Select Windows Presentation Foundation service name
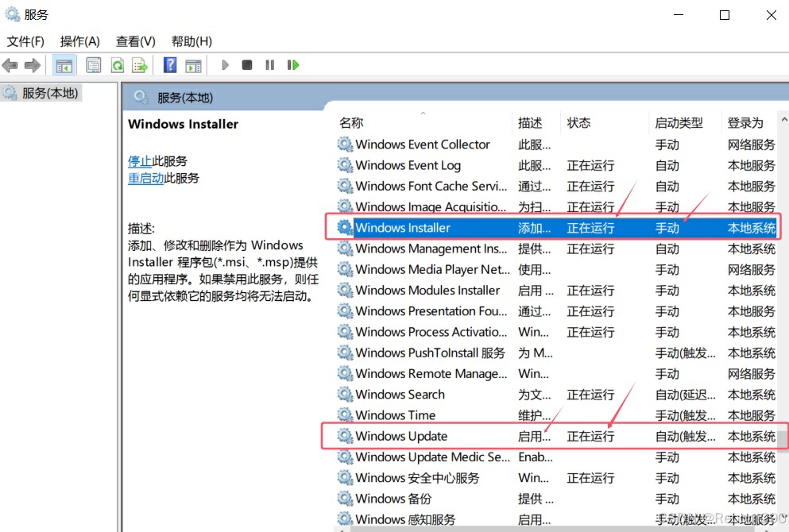 tap(431, 311)
